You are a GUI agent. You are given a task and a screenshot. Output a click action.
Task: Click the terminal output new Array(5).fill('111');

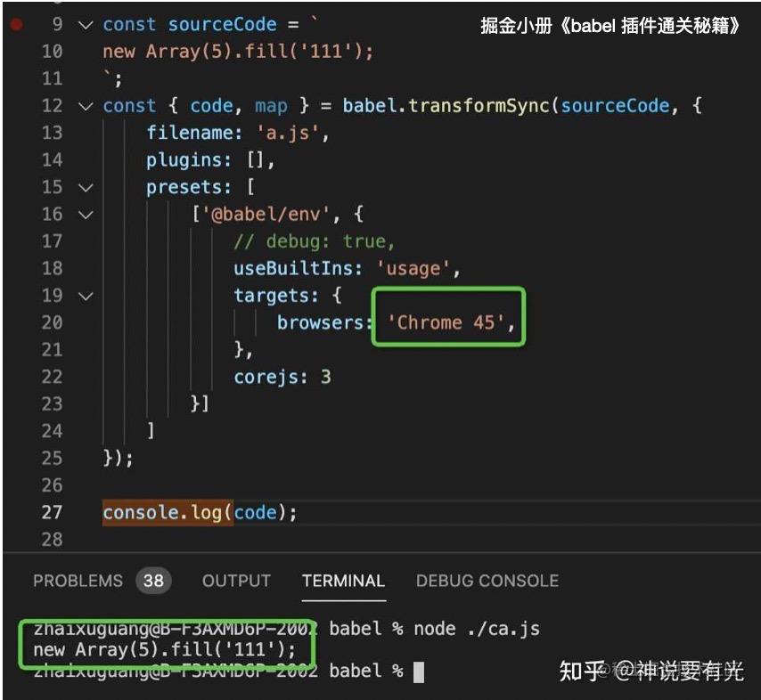164,649
